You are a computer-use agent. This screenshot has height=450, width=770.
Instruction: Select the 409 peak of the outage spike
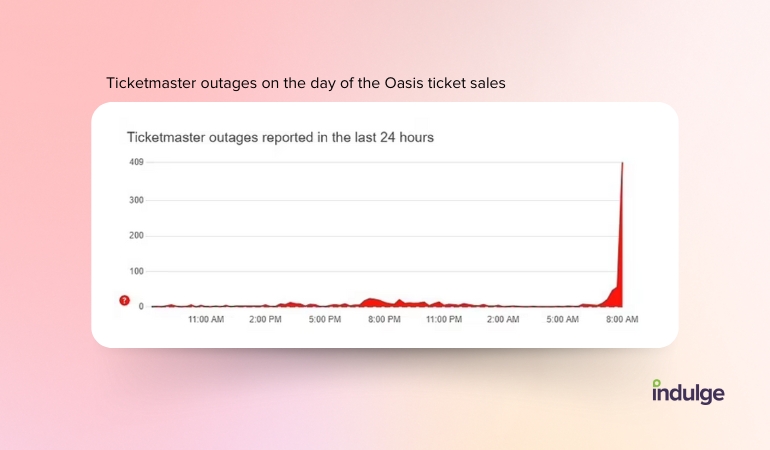(x=623, y=163)
